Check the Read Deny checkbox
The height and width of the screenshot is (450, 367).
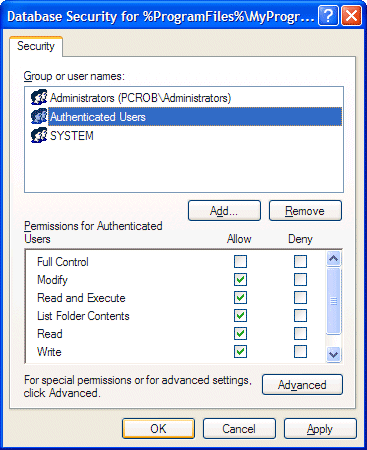click(300, 334)
